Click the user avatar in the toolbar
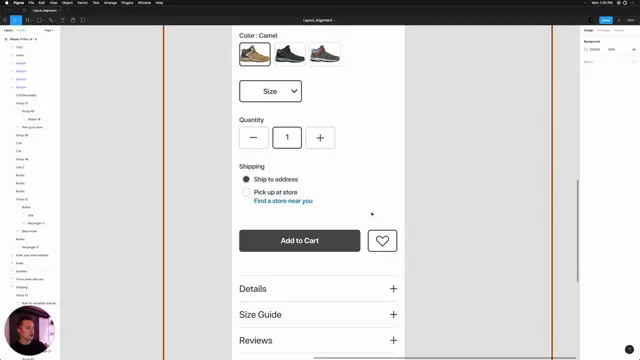The height and width of the screenshot is (360, 640). pyautogui.click(x=591, y=20)
